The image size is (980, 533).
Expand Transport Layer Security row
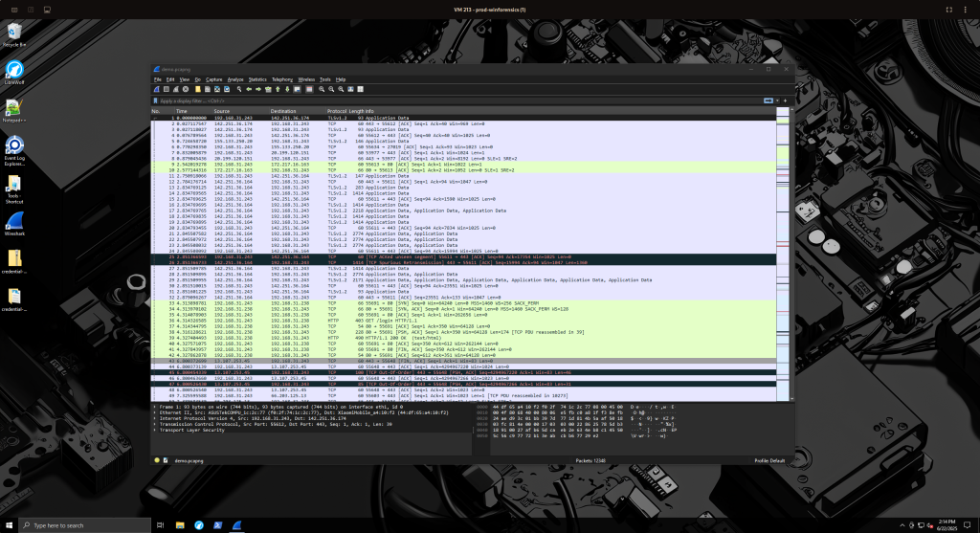tap(155, 430)
